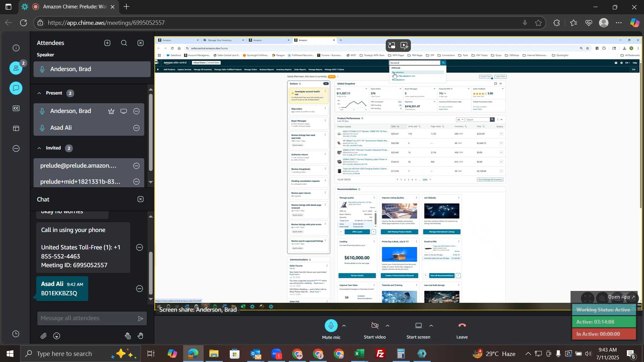Expand screen share options chevron
This screenshot has height=362, width=644.
click(431, 325)
